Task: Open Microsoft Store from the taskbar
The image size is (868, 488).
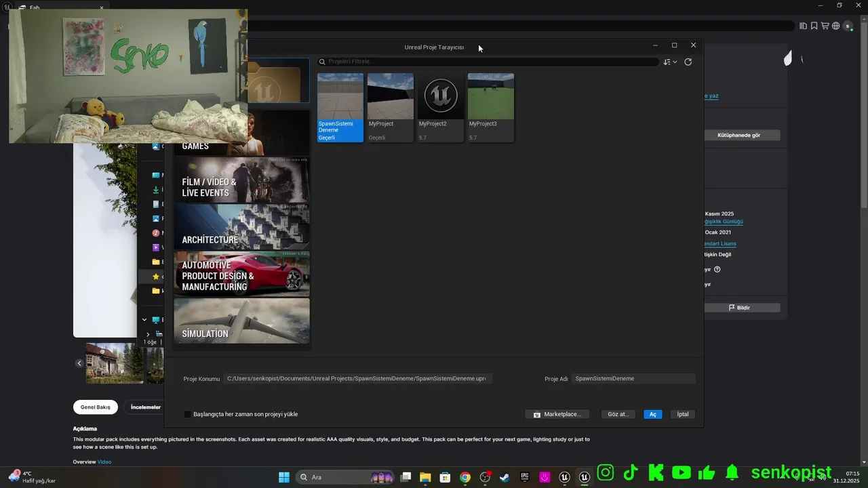Action: 445,477
